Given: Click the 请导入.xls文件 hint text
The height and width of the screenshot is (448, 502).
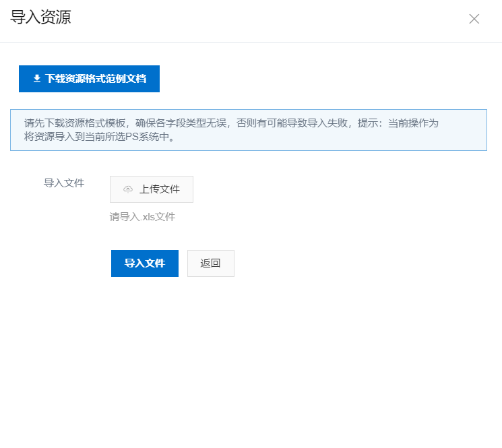Looking at the screenshot, I should tap(142, 217).
